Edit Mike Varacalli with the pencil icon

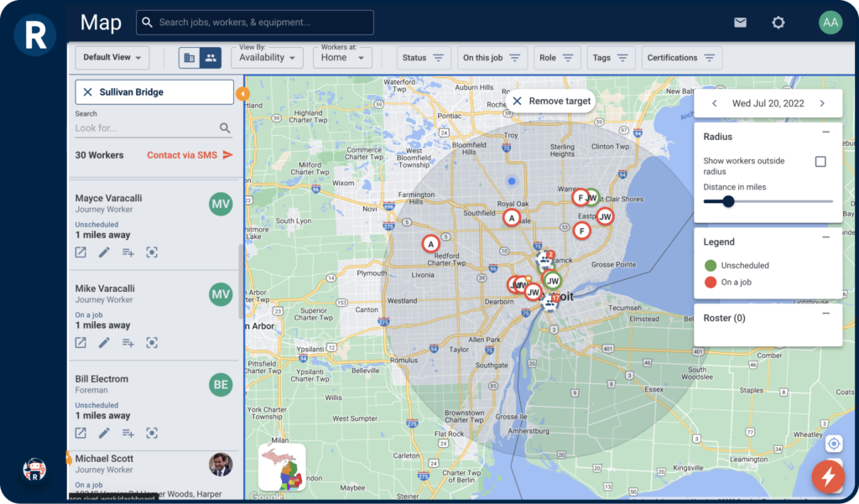[x=104, y=342]
